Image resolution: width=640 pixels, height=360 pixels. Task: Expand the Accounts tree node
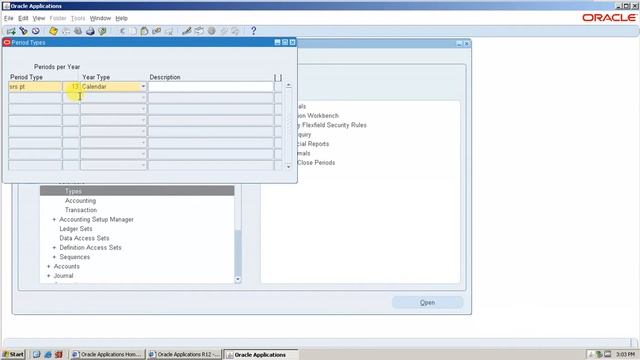point(49,267)
